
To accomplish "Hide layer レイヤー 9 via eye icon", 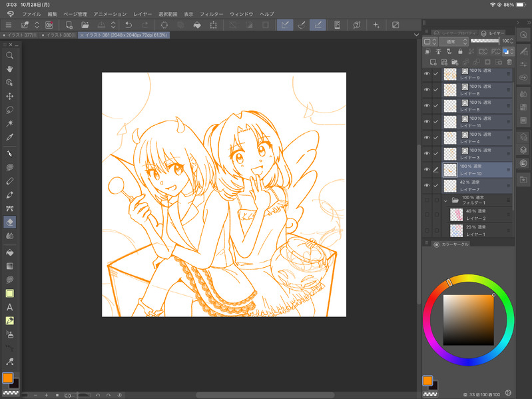I will [427, 74].
